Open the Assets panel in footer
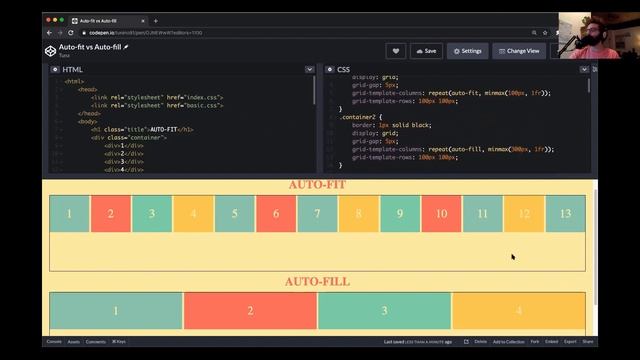Viewport: 640px width, 360px height. pos(73,342)
